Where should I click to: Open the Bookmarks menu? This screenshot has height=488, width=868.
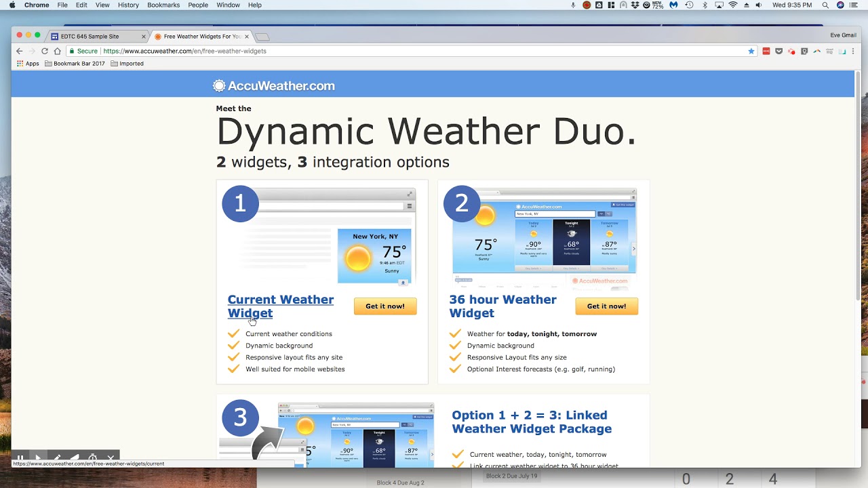pos(163,5)
